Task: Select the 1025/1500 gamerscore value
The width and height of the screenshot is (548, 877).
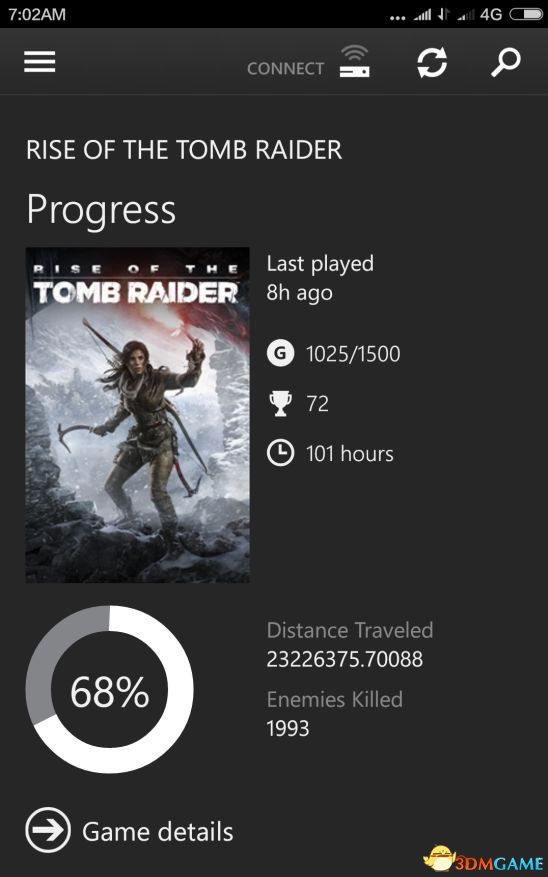Action: click(353, 355)
